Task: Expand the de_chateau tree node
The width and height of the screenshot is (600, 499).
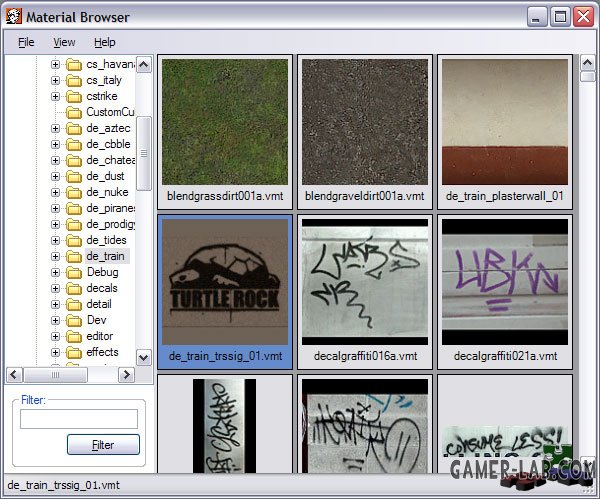Action: 55,160
